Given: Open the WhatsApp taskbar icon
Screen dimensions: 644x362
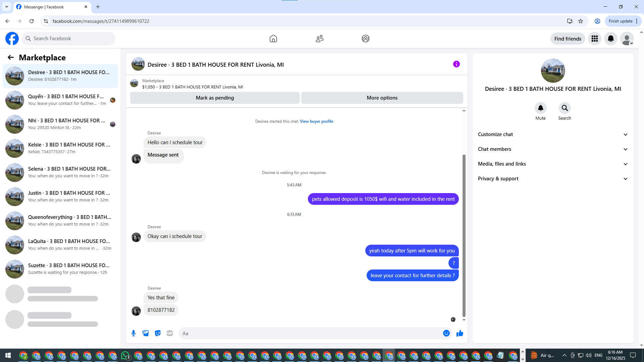Looking at the screenshot, I should click(125, 355).
